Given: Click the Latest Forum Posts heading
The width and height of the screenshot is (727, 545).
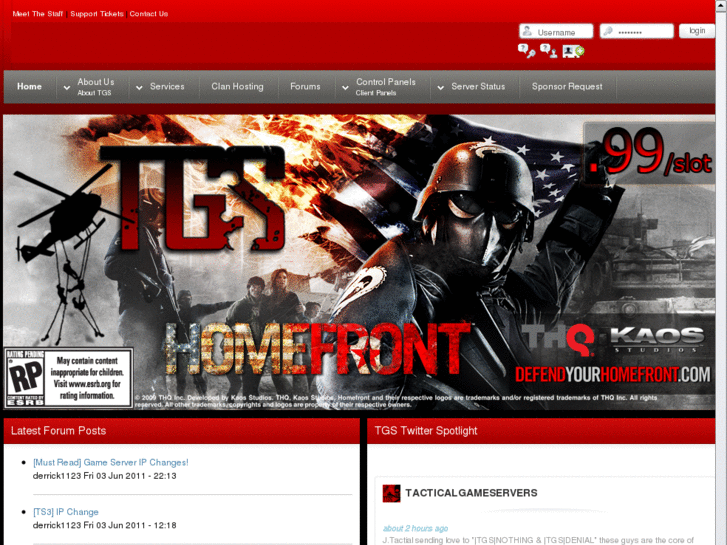Looking at the screenshot, I should [58, 431].
